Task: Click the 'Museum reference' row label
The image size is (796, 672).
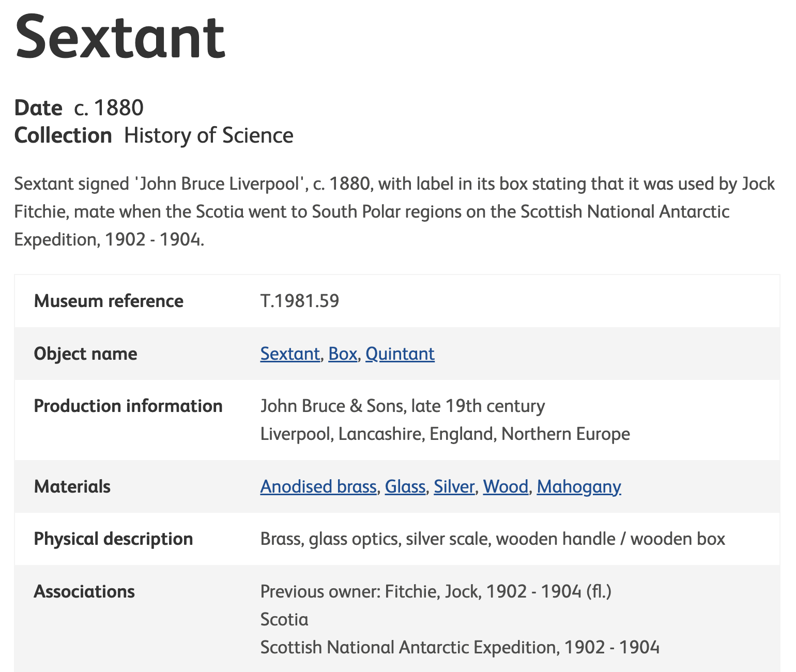Action: point(109,301)
